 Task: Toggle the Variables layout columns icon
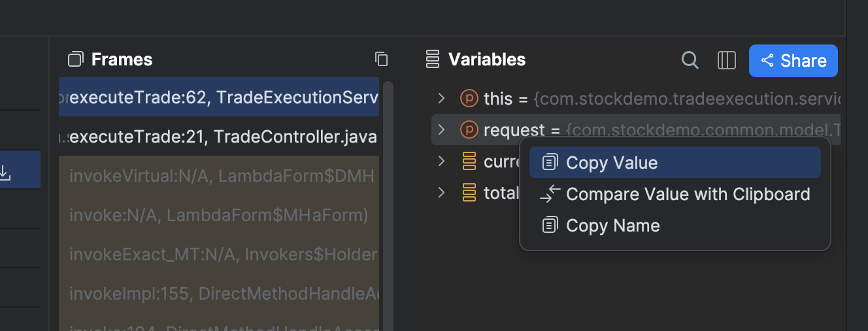point(727,60)
